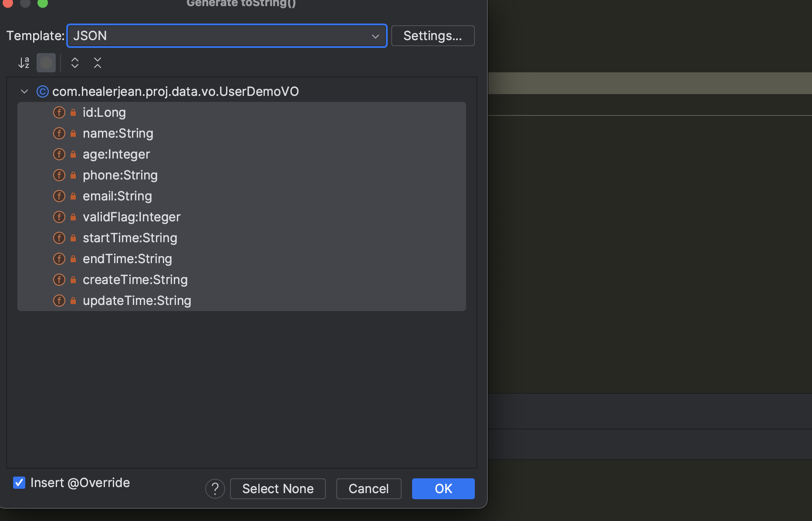
Task: Click the class icon for UserDemoVO
Action: click(42, 91)
